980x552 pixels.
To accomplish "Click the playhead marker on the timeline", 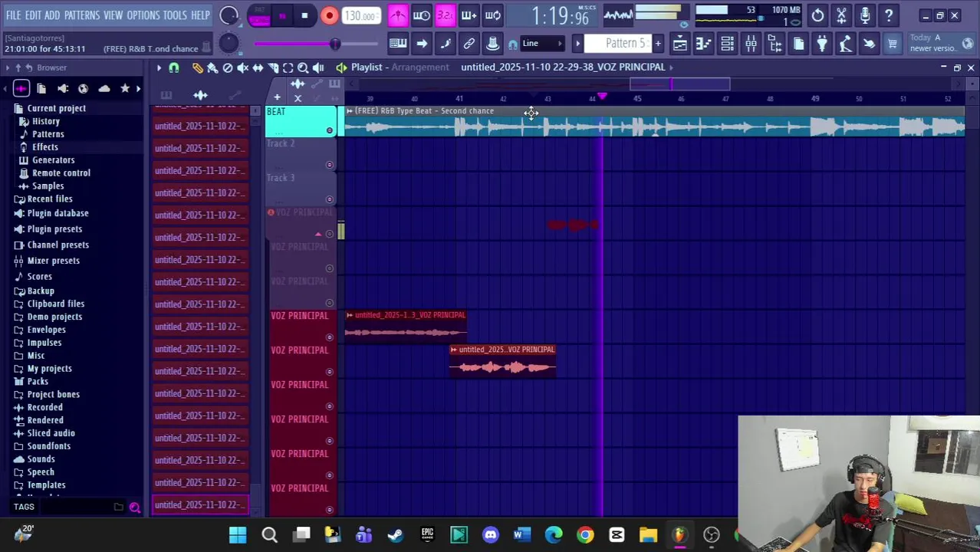I will pyautogui.click(x=602, y=97).
